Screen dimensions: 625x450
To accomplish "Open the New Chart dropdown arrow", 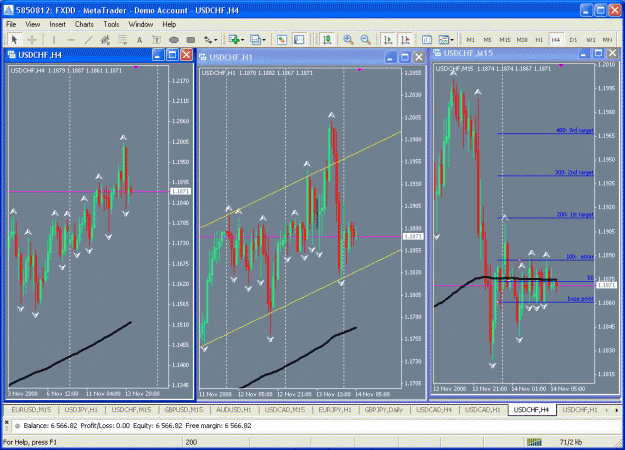I will pyautogui.click(x=242, y=40).
